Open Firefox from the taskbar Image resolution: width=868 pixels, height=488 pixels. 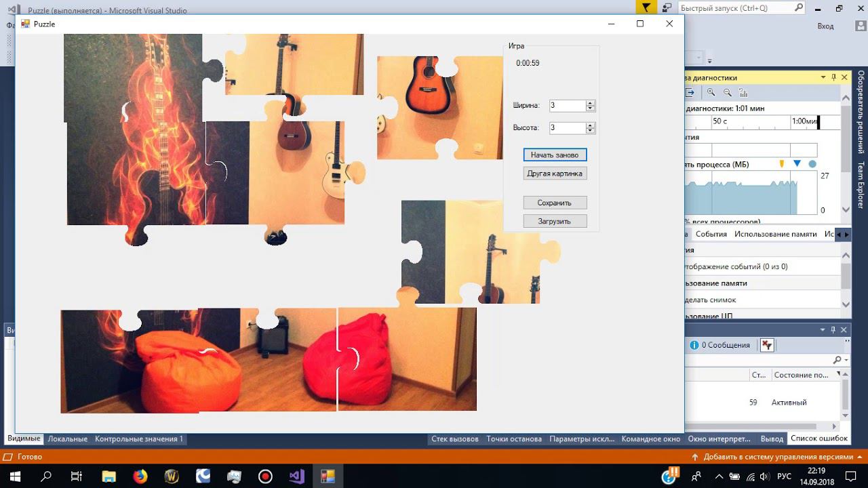point(140,476)
